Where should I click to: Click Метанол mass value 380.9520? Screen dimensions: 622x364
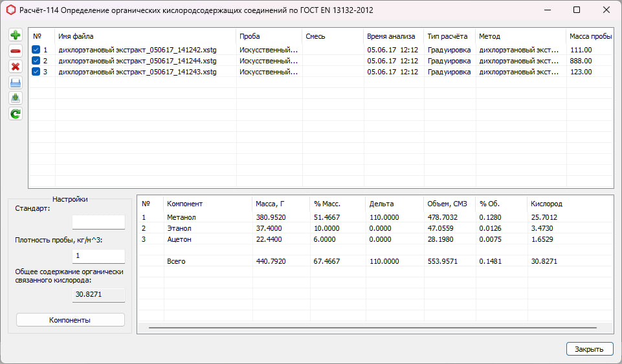coord(271,217)
